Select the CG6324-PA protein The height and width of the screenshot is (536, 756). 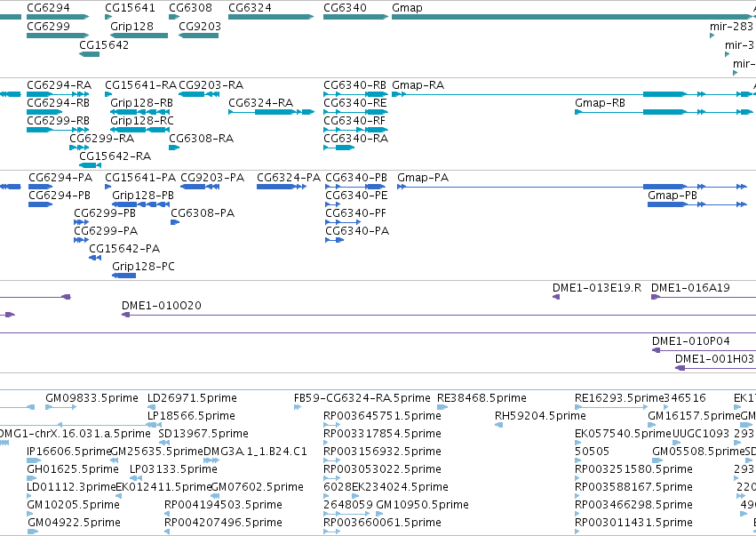tap(282, 187)
